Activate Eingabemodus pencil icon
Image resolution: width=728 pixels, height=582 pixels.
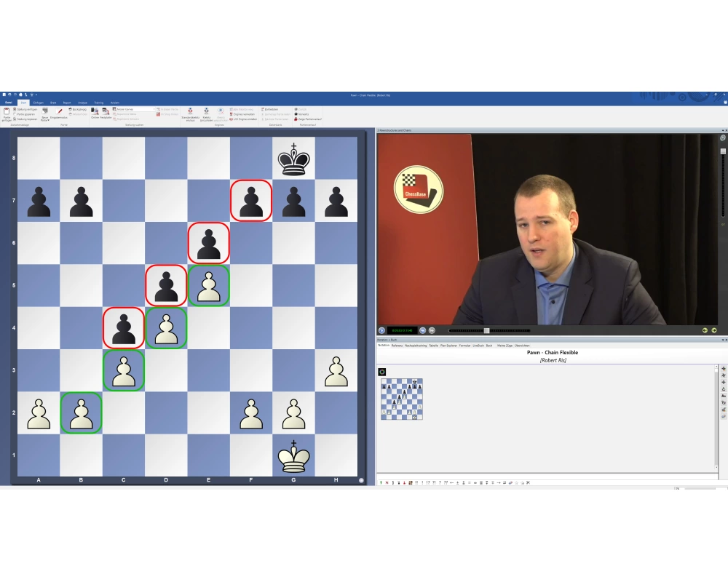(60, 112)
